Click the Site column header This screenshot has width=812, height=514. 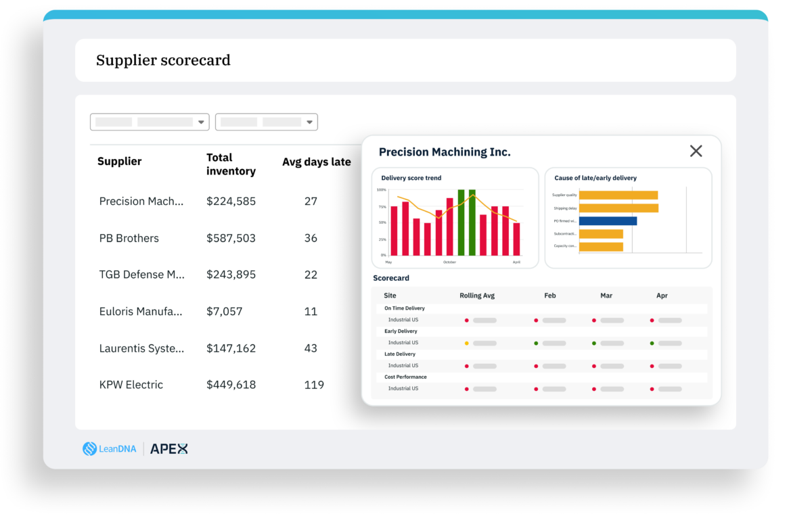click(x=390, y=296)
